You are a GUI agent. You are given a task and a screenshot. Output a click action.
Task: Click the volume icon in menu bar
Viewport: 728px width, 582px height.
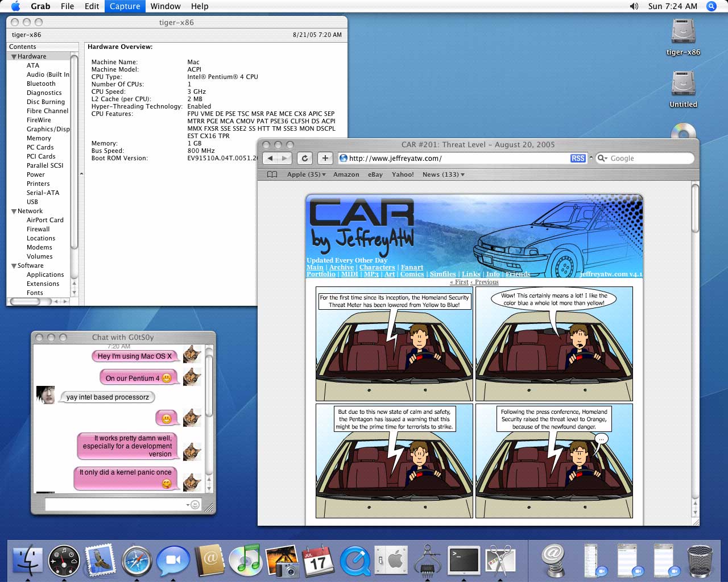coord(634,6)
